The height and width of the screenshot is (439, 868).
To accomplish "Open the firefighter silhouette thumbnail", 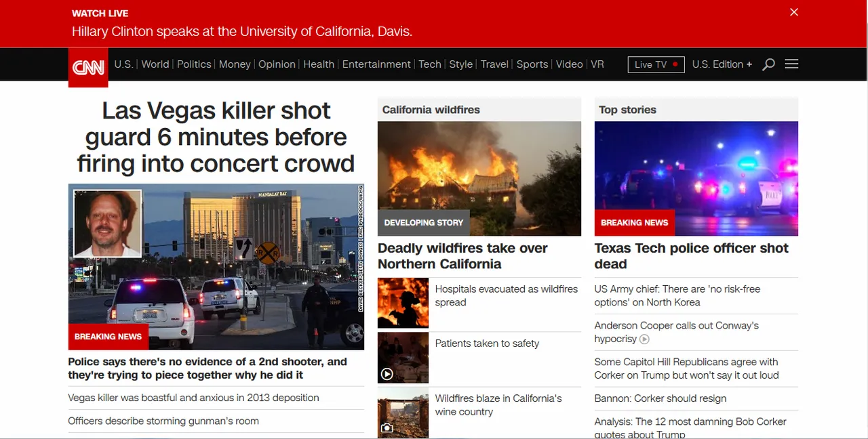I will click(403, 303).
